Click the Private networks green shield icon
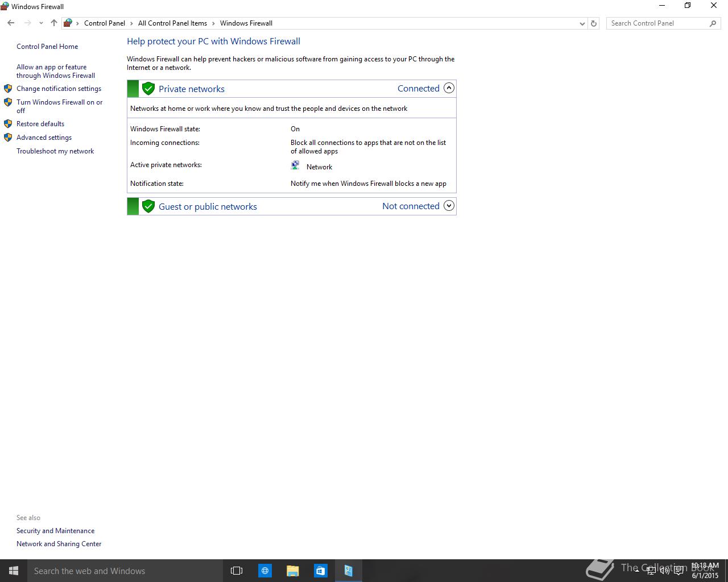The image size is (728, 582). point(148,89)
